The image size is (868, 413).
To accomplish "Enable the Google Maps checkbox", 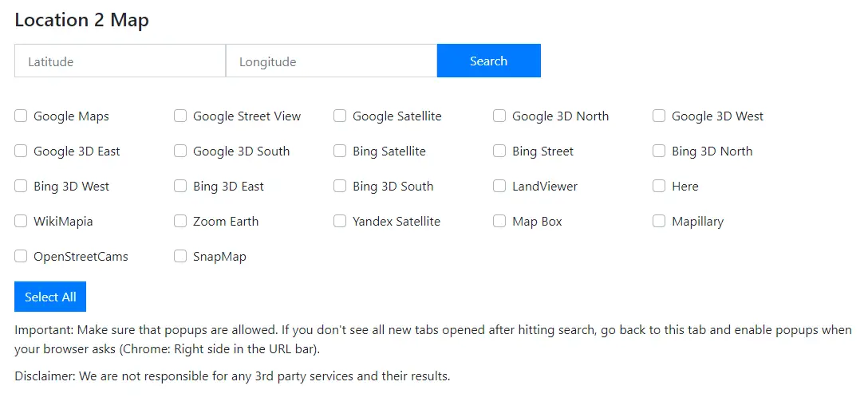I will 21,116.
